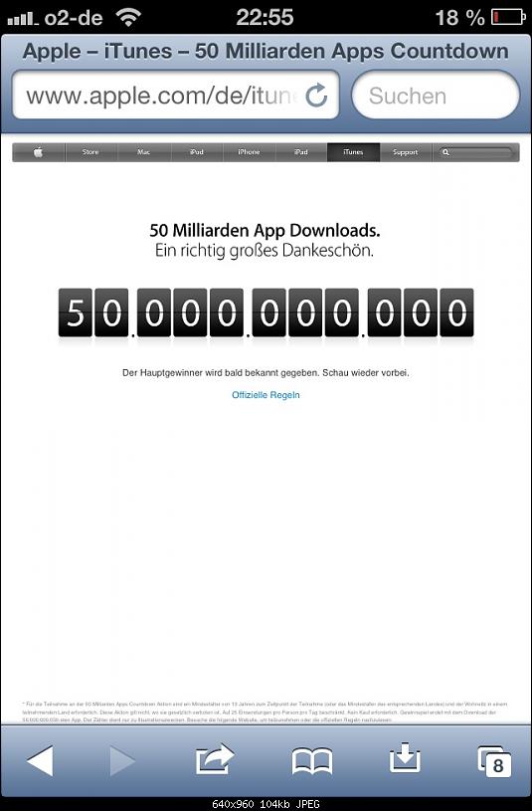Tap the URL field with www.apple.com
532x811 pixels.
[x=176, y=96]
